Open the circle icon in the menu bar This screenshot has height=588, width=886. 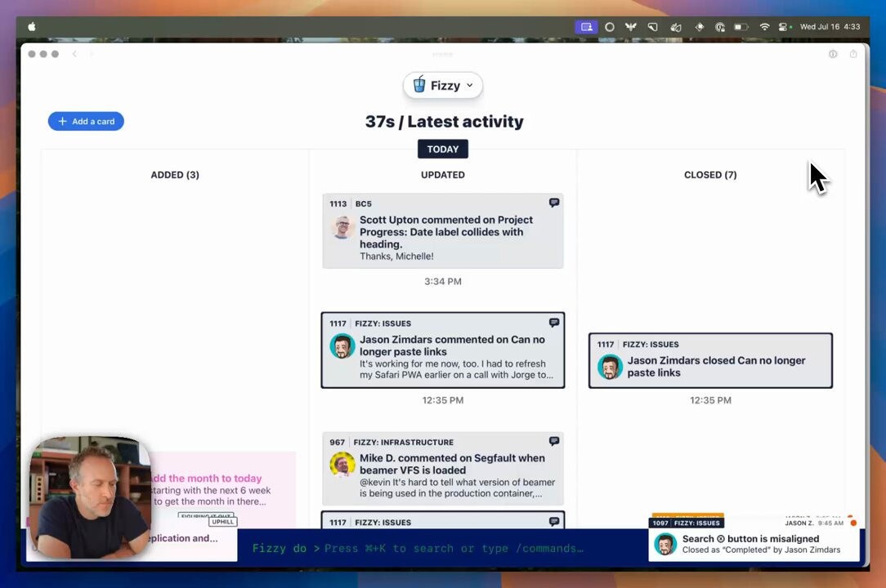point(609,27)
